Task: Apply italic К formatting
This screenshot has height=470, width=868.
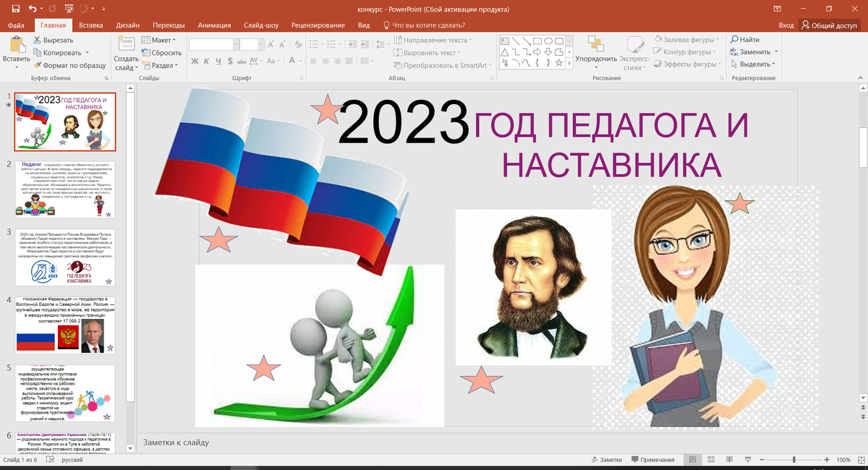Action: tap(206, 61)
